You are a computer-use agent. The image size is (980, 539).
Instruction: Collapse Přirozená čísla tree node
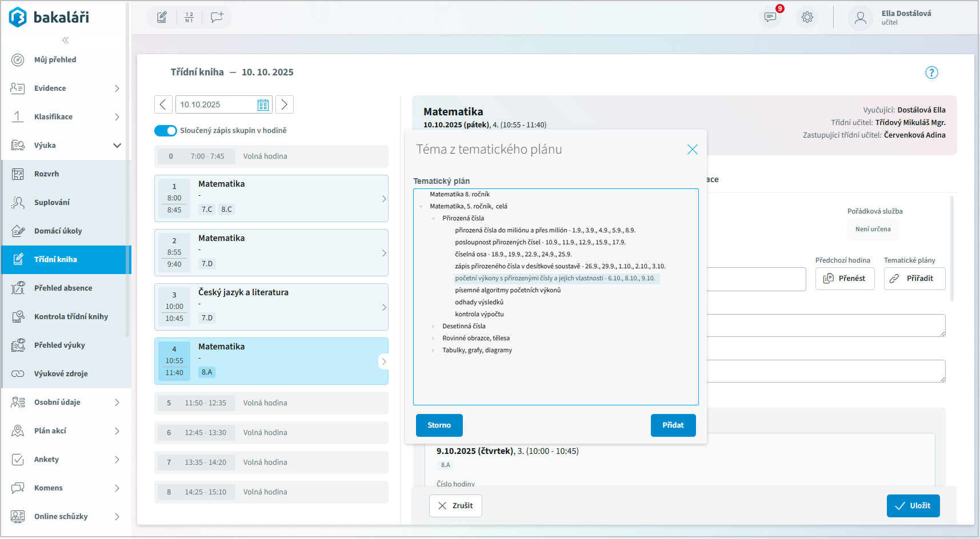[433, 219]
